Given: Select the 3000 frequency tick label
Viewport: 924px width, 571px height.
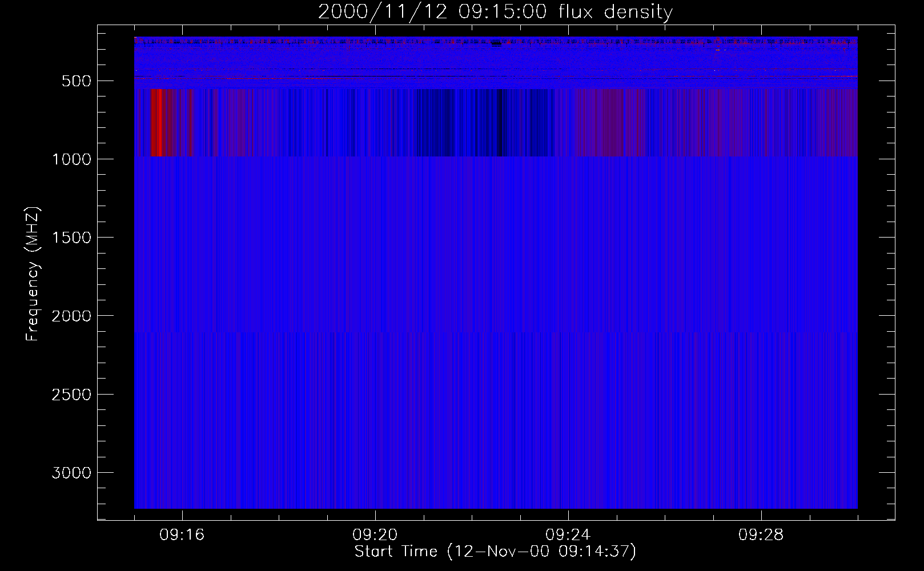Looking at the screenshot, I should click(x=71, y=473).
